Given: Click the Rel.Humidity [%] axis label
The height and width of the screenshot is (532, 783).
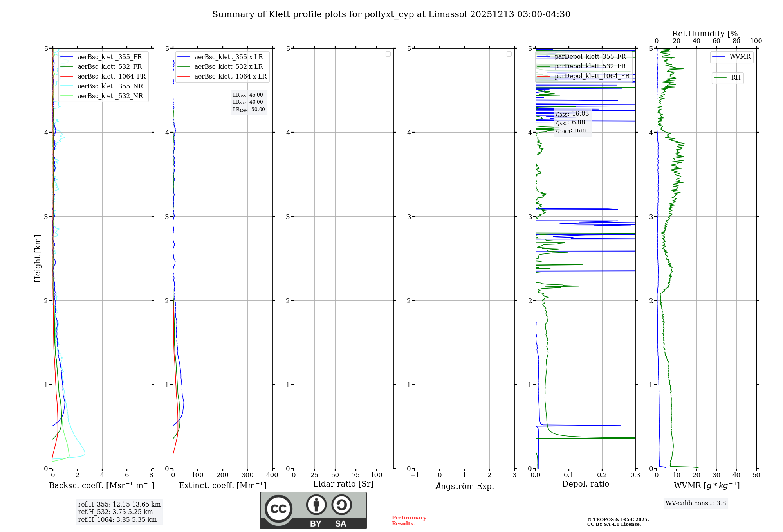Looking at the screenshot, I should (706, 34).
